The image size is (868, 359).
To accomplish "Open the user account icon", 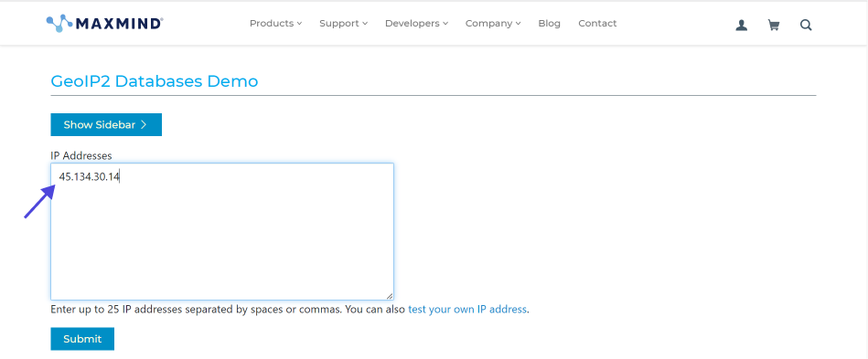I will 741,25.
